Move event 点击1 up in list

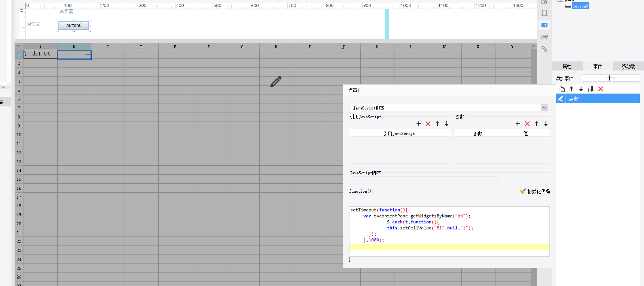571,89
